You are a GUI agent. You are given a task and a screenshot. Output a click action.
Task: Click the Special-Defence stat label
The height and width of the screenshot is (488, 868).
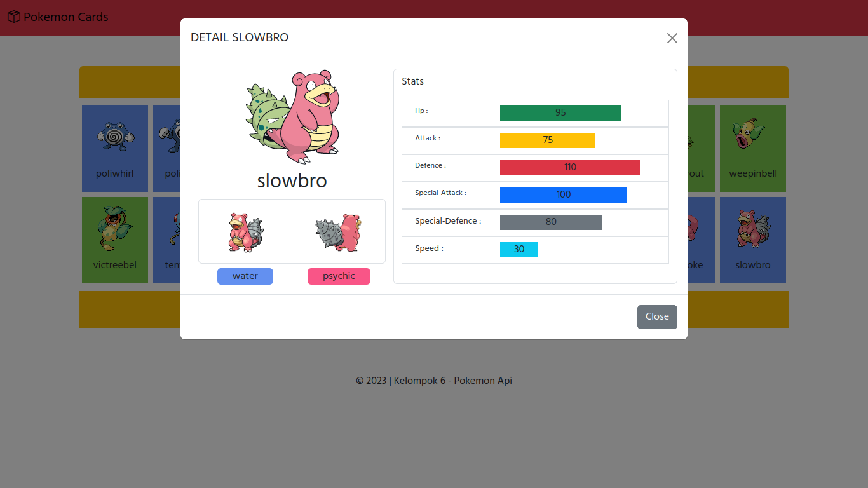pyautogui.click(x=448, y=221)
